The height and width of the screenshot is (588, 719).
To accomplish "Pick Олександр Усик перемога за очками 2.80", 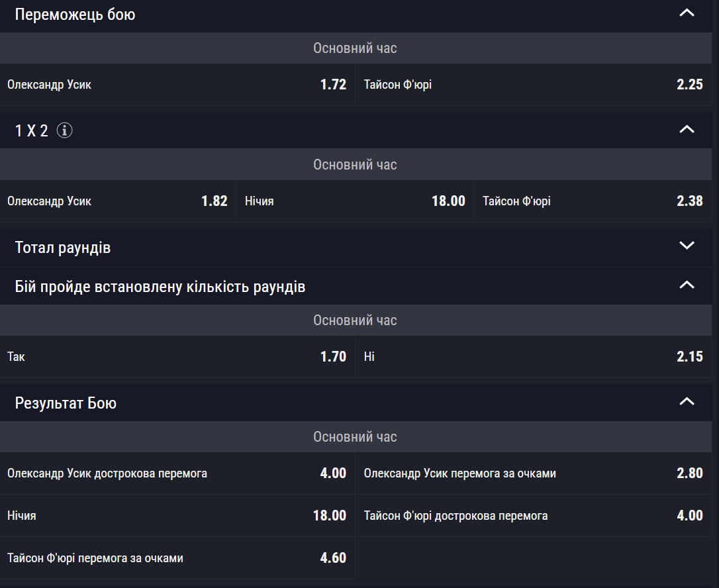I will (x=533, y=473).
